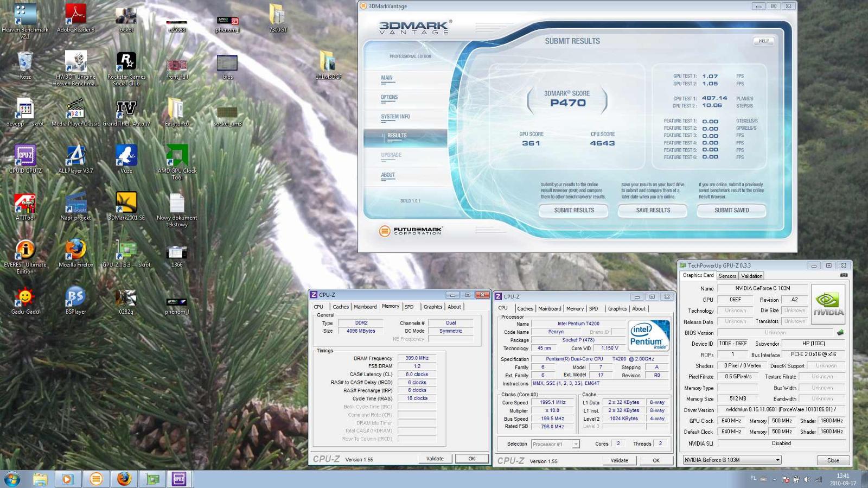
Task: Open Heaven Benchmark v2.1 desktop icon
Action: point(25,21)
